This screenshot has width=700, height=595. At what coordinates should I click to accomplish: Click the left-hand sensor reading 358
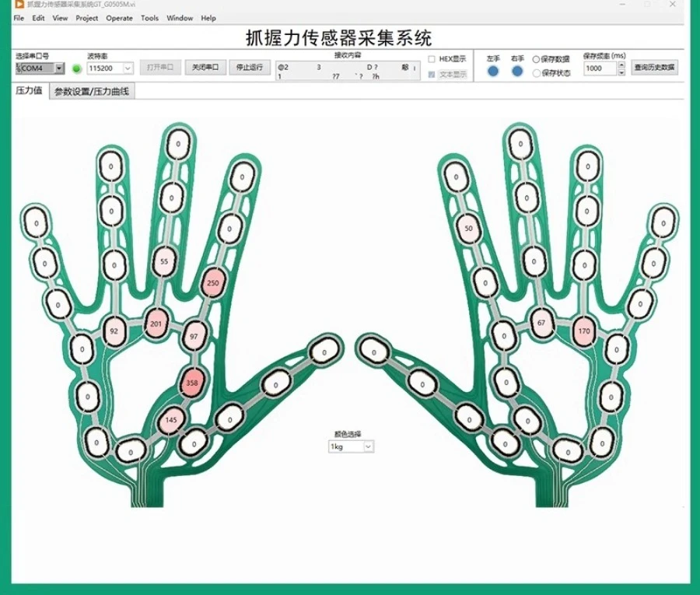click(192, 383)
